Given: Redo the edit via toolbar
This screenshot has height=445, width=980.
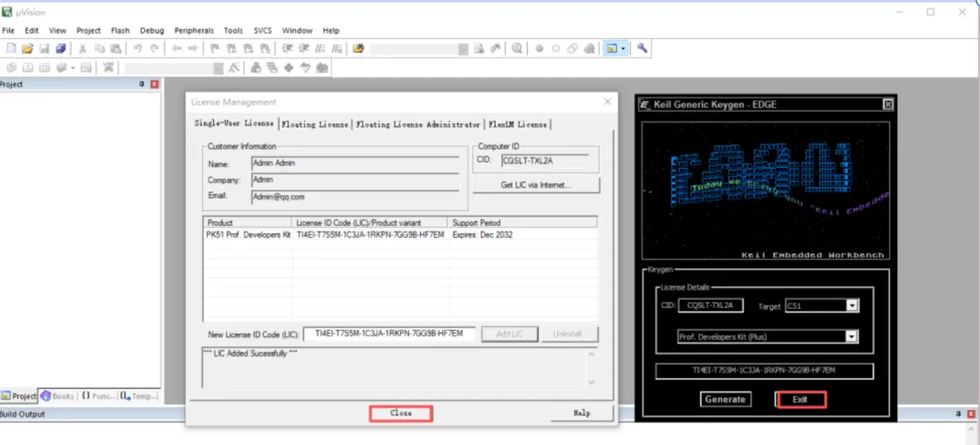Looking at the screenshot, I should point(154,48).
